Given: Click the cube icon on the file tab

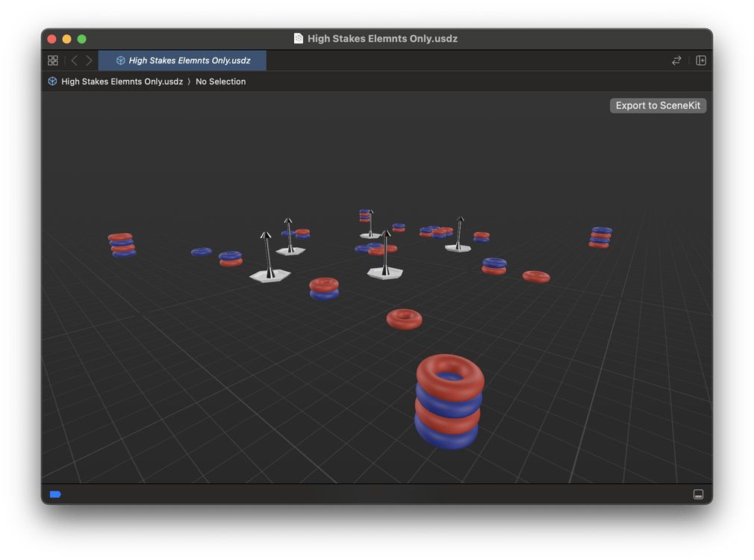Looking at the screenshot, I should point(119,60).
